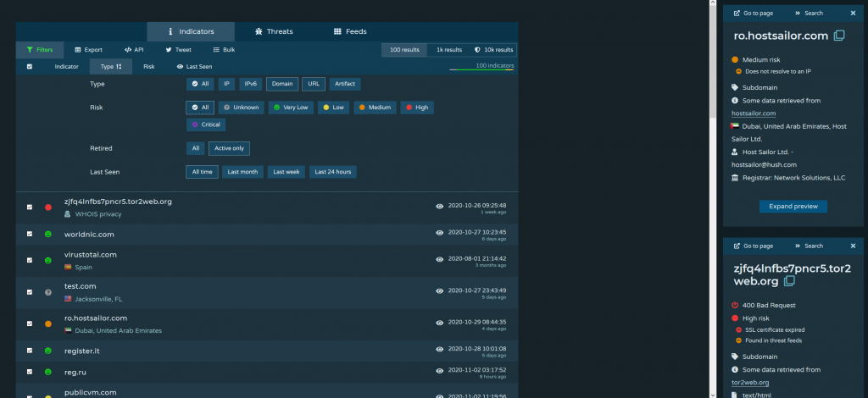Filter risk by Low

[x=334, y=108]
